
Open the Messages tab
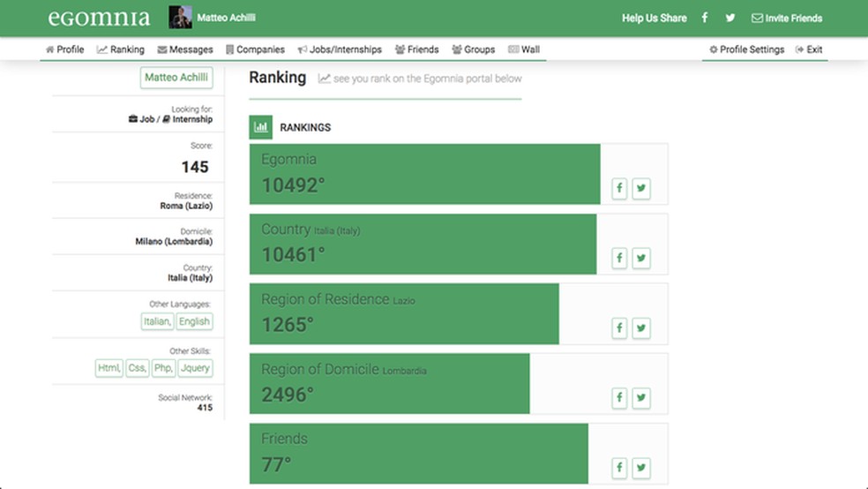(185, 49)
